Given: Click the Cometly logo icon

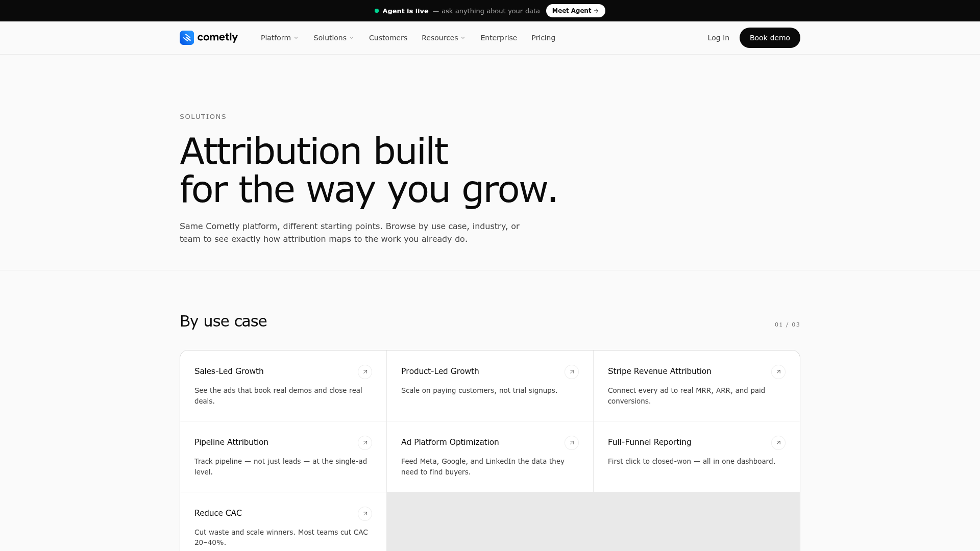Looking at the screenshot, I should 187,38.
